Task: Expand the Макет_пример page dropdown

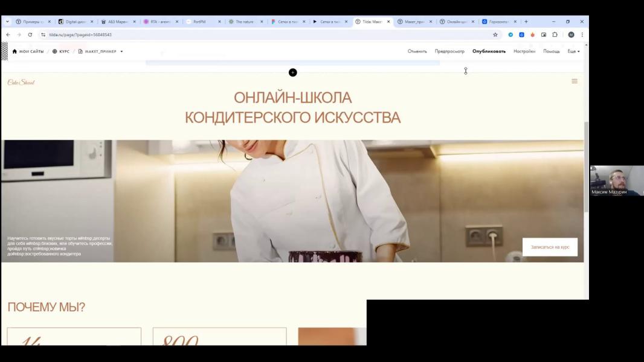Action: tap(121, 51)
